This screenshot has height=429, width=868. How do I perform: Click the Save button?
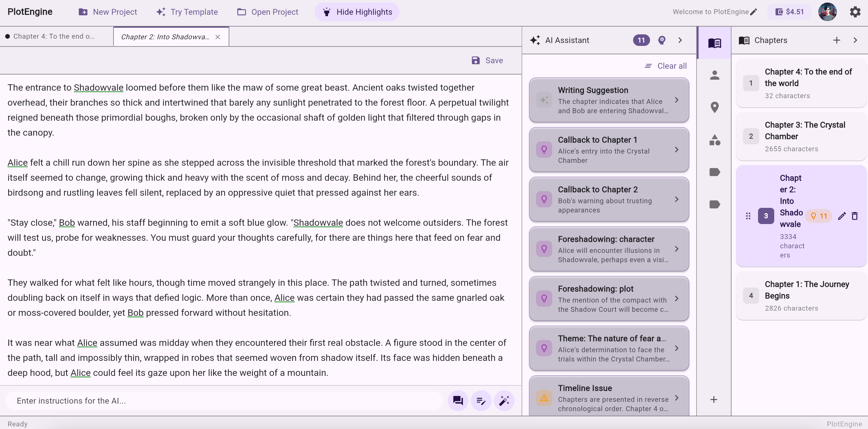pos(487,60)
